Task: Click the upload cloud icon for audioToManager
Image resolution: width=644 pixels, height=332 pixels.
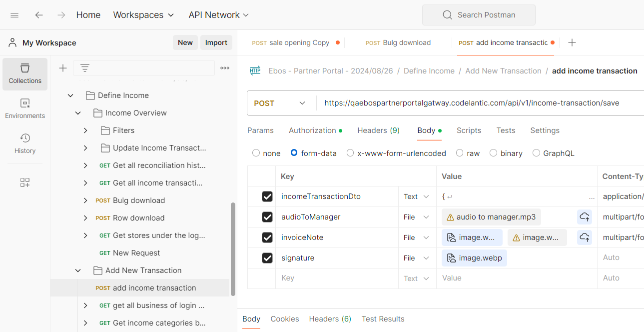Action: (585, 217)
